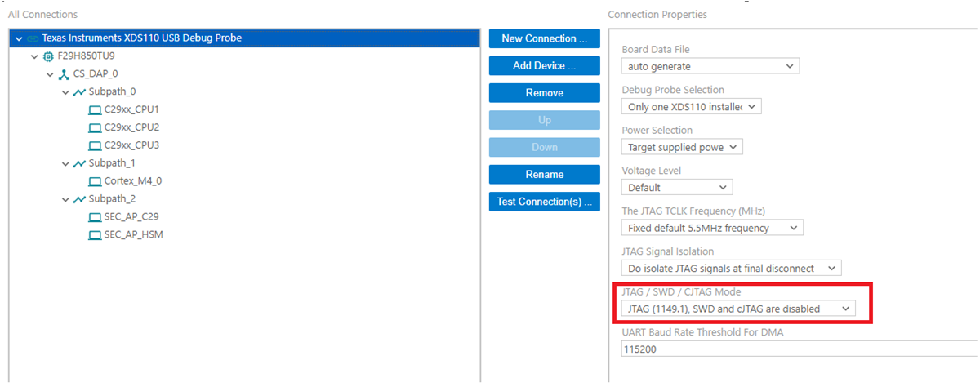The height and width of the screenshot is (387, 980).
Task: Collapse the Subpath_2 tree node
Action: pos(66,199)
